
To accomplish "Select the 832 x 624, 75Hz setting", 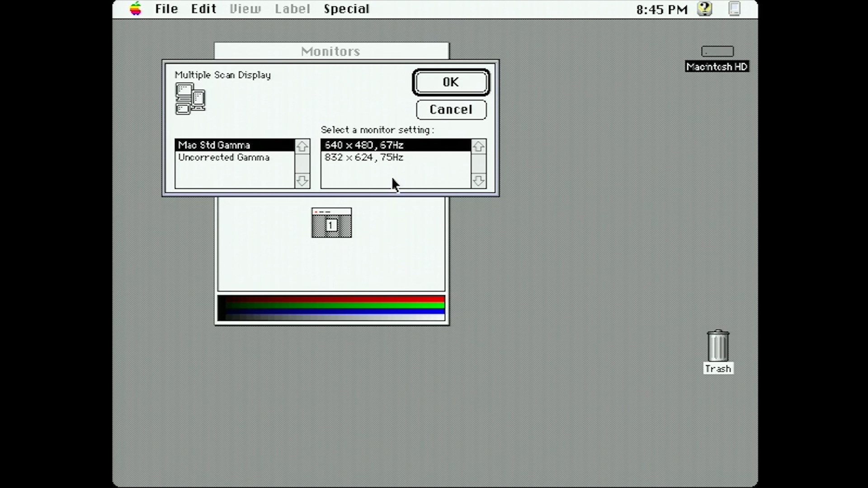I will [x=364, y=157].
